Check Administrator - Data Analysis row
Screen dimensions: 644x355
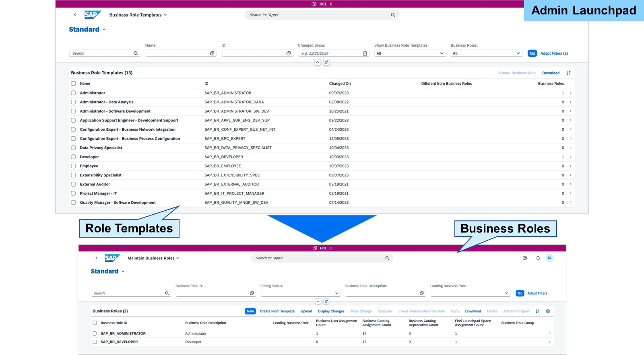tap(73, 102)
